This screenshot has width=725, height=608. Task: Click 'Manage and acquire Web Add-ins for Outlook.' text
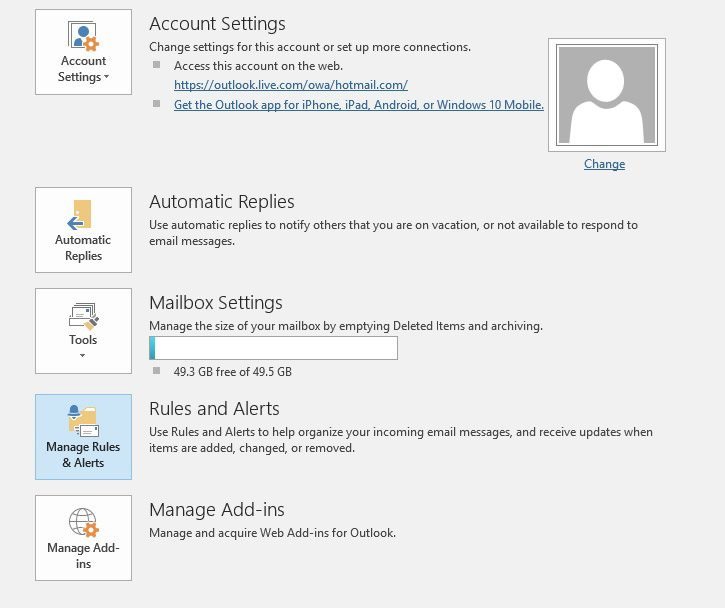272,533
